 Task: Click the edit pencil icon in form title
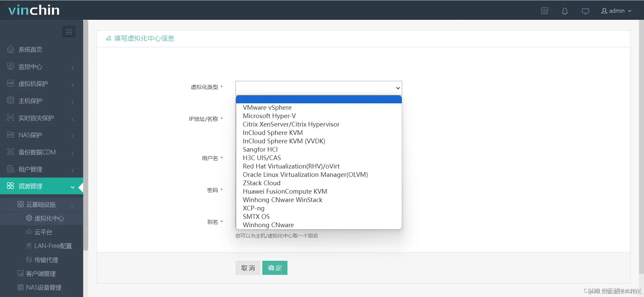(108, 38)
